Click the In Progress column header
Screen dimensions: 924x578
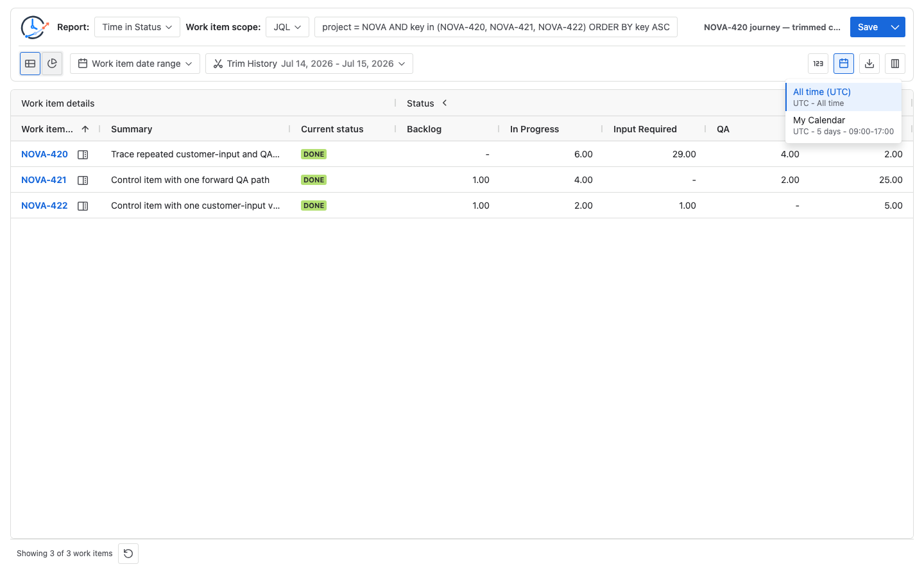click(535, 129)
